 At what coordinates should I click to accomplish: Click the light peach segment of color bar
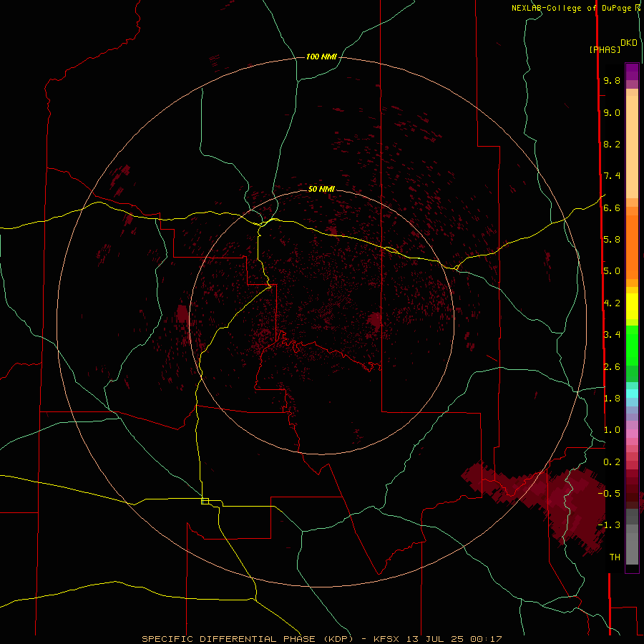(632, 147)
